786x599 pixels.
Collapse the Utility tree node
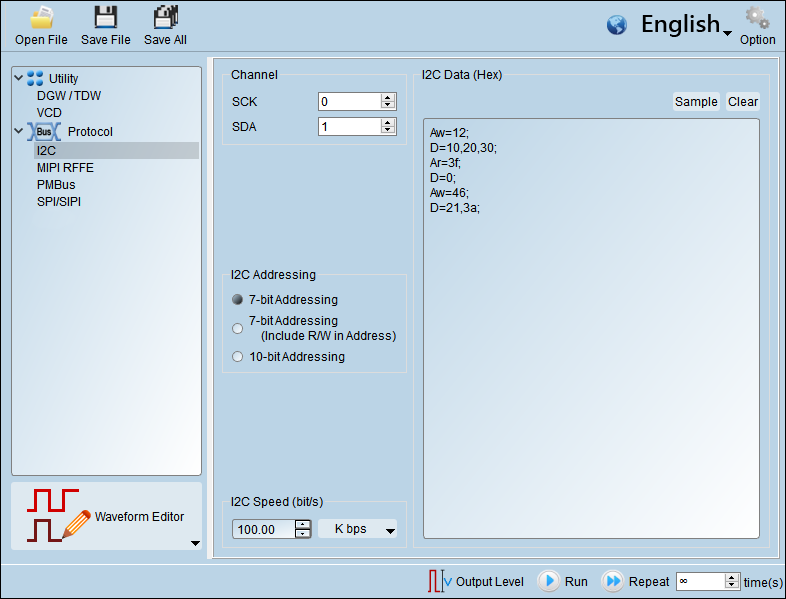click(x=19, y=78)
